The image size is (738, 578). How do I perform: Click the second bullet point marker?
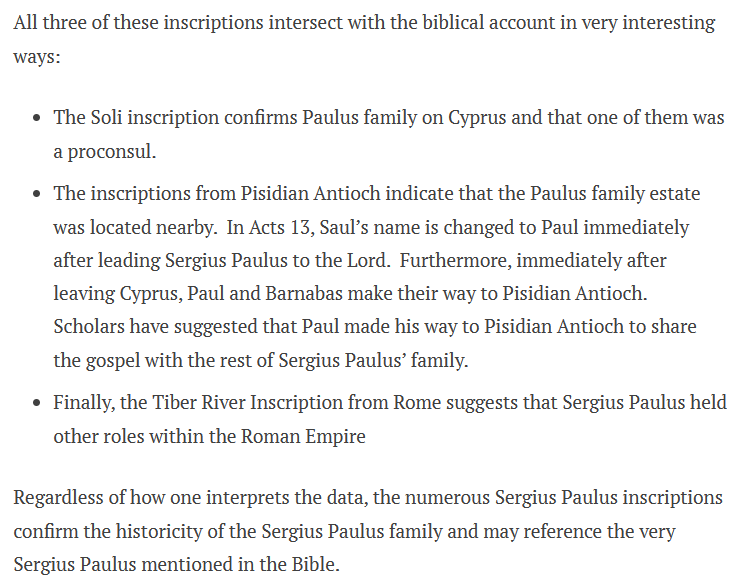pos(37,195)
